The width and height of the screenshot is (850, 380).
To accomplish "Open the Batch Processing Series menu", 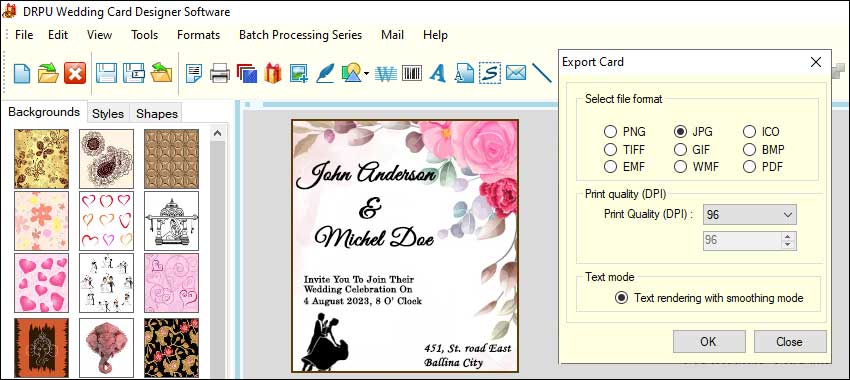I will click(300, 35).
